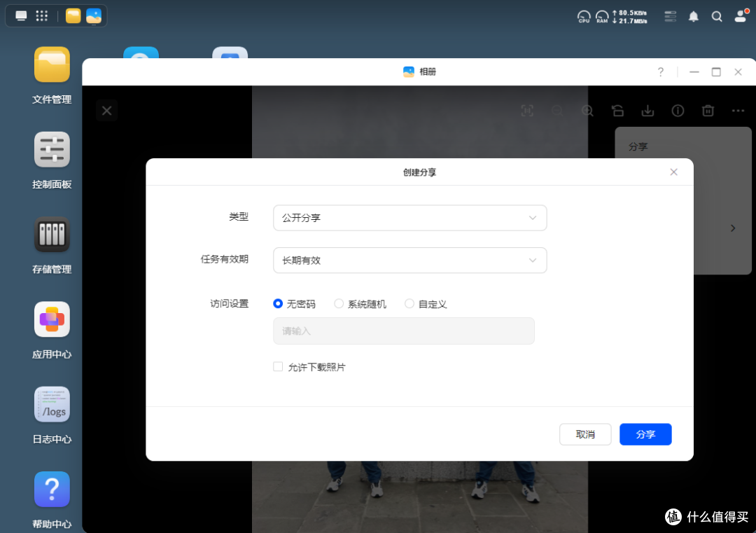Click the show desktop icon in the taskbar
756x533 pixels.
point(21,16)
